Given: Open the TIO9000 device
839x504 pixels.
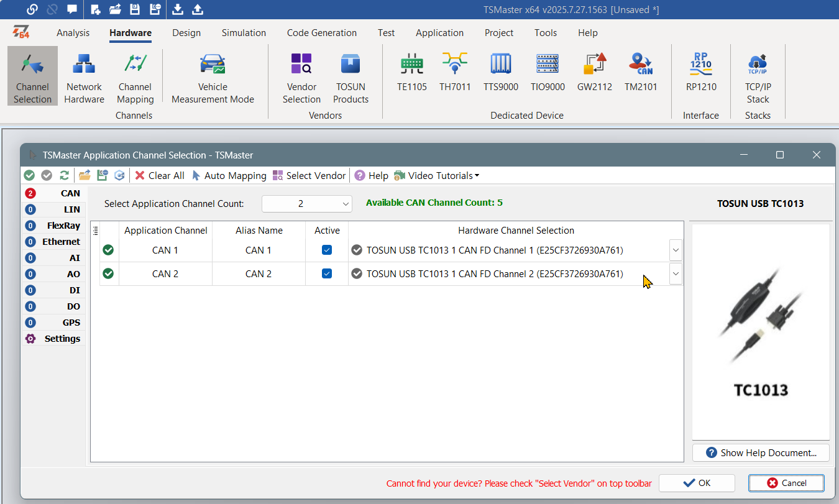Looking at the screenshot, I should (548, 71).
